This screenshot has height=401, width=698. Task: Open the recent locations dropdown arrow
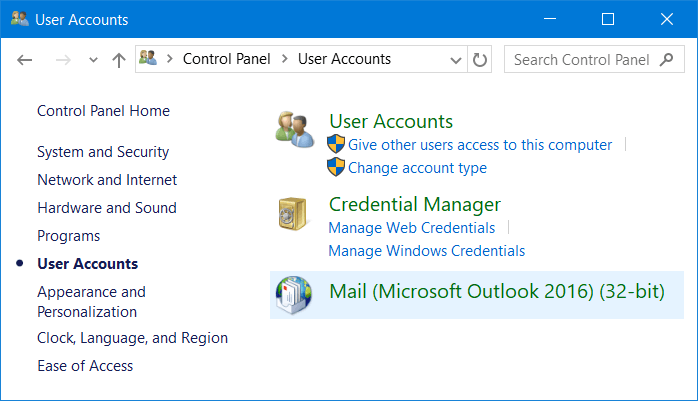(93, 60)
